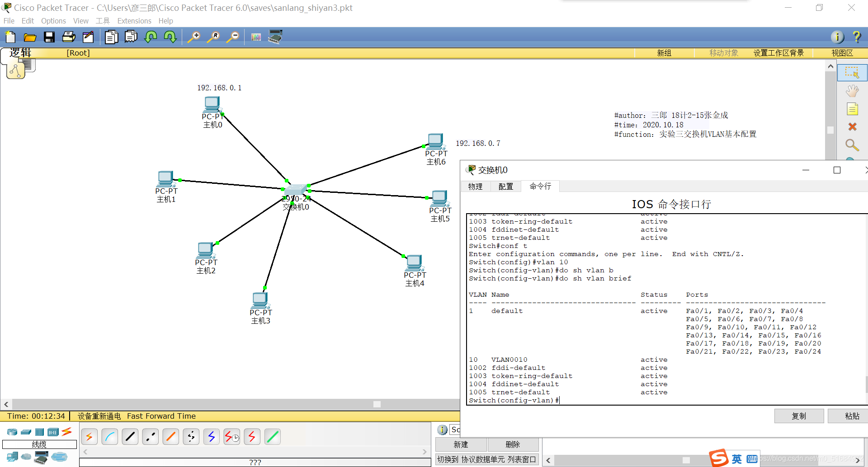Redo with the green redo arrow
This screenshot has height=467, width=868.
click(x=170, y=37)
